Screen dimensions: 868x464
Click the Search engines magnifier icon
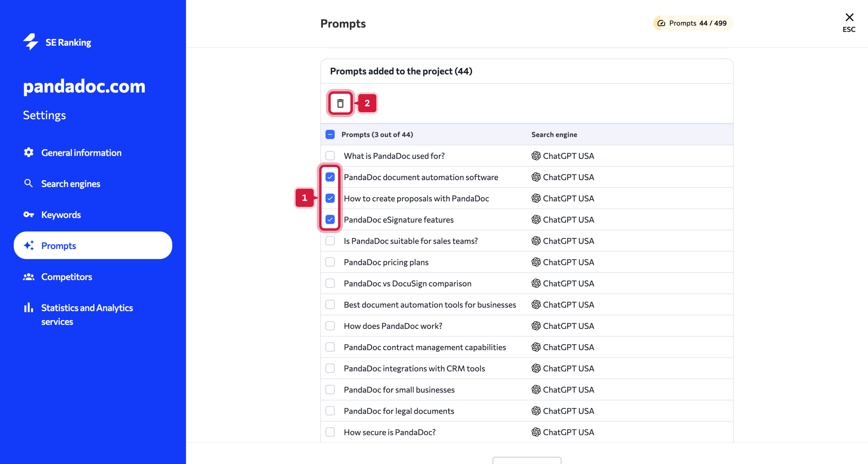tap(29, 183)
